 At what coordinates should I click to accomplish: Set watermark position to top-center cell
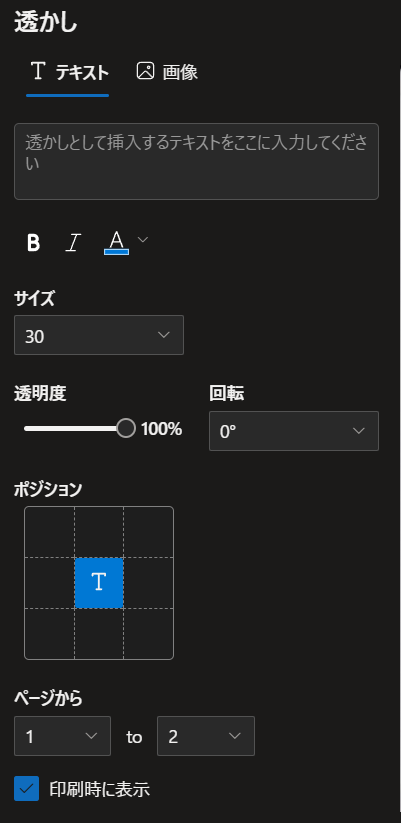pyautogui.click(x=99, y=532)
